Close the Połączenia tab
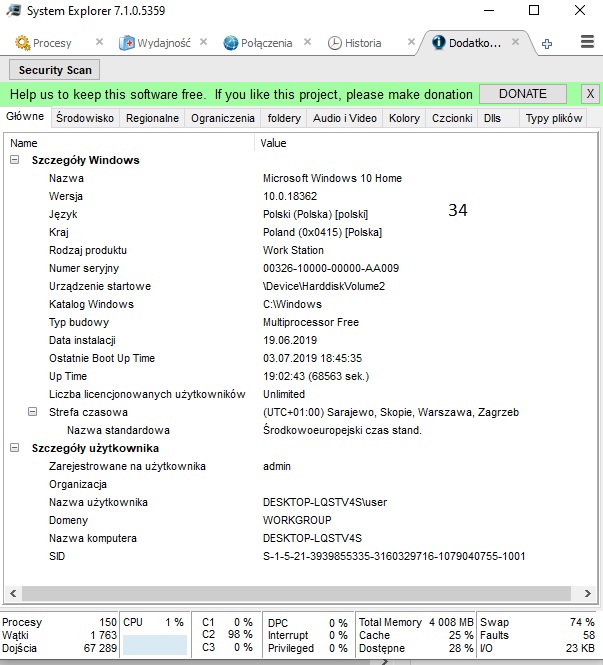Screen dimensions: 603x665 click(x=307, y=42)
